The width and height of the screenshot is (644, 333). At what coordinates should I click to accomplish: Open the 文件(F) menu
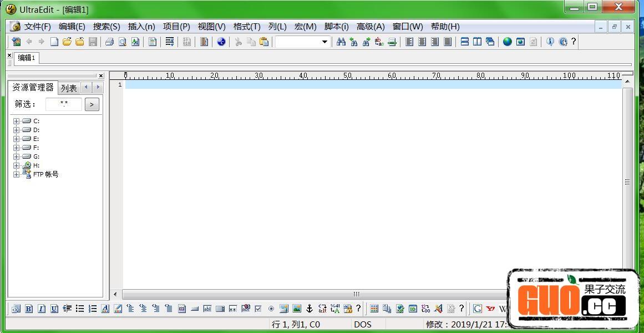click(37, 27)
